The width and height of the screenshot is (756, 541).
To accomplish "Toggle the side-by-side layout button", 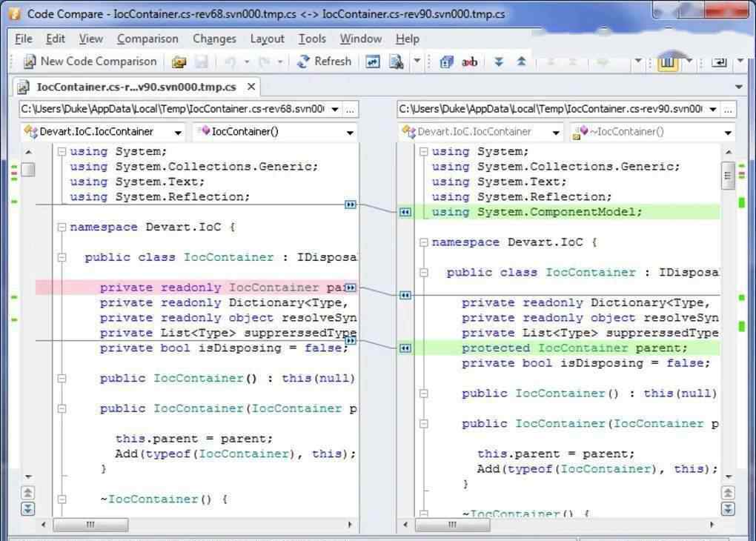I will click(667, 62).
